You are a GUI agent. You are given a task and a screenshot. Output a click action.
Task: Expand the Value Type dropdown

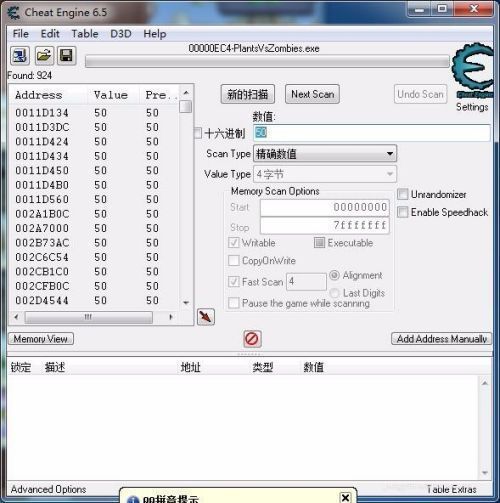coord(390,174)
